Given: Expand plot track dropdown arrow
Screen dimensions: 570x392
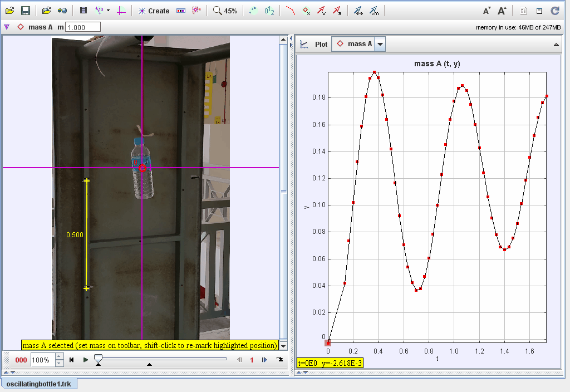Looking at the screenshot, I should (380, 44).
